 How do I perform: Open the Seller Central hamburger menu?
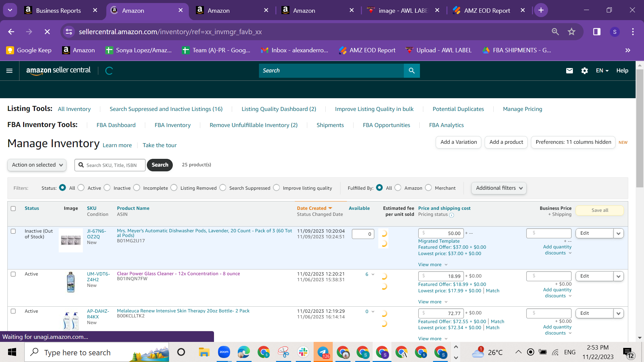(9, 71)
